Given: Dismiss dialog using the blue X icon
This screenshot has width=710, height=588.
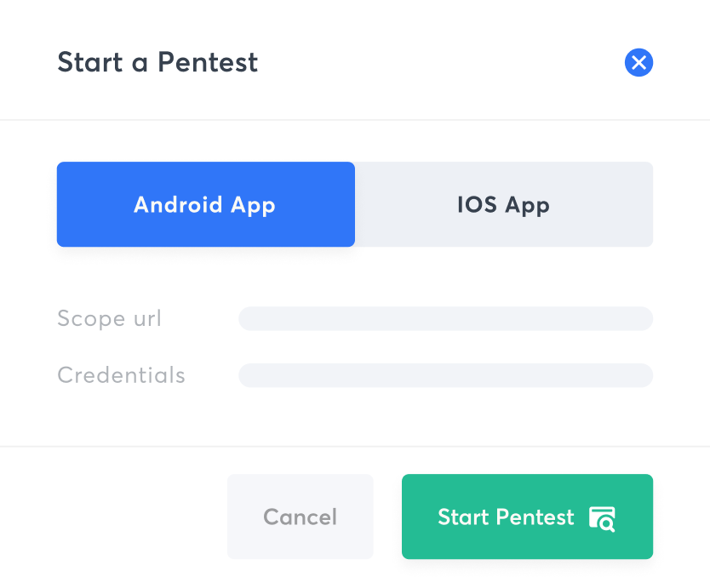Looking at the screenshot, I should click(638, 62).
